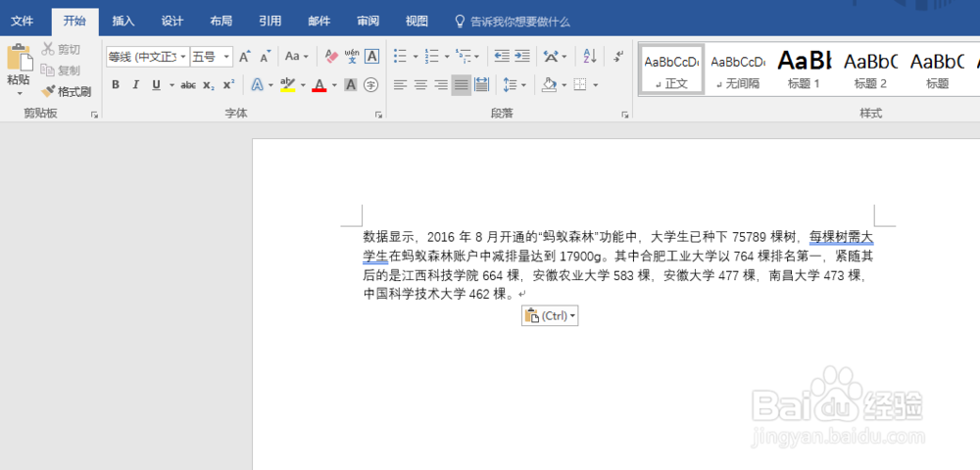Switch to the 引用 tab
This screenshot has height=470, width=980.
point(270,22)
